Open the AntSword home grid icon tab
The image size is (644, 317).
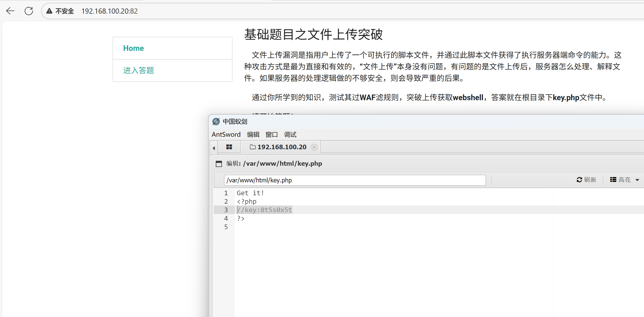(229, 147)
